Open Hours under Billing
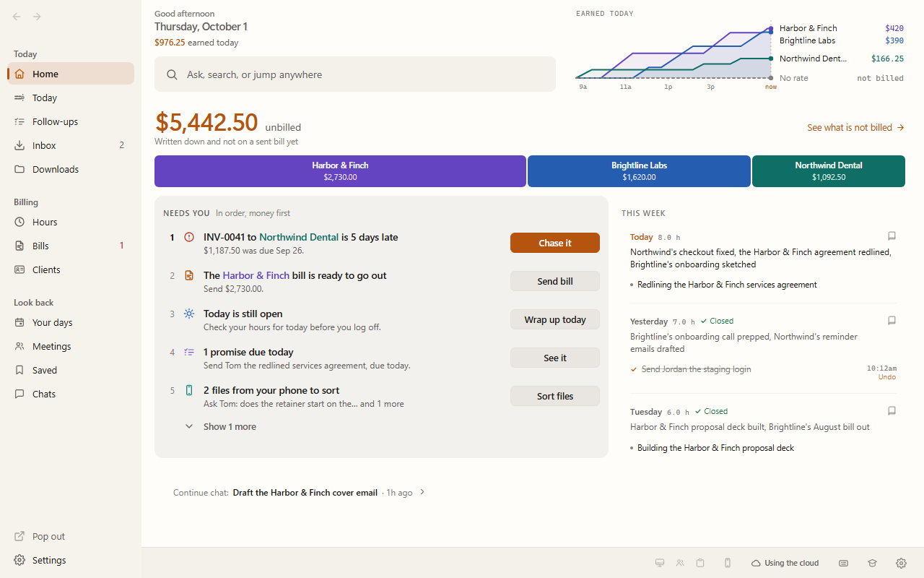This screenshot has height=578, width=924. (x=71, y=222)
